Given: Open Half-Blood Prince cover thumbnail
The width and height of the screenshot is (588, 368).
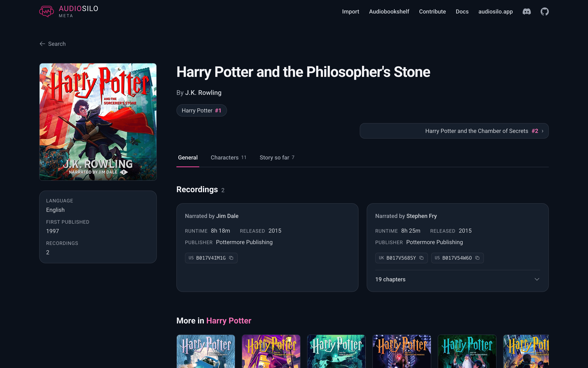Looking at the screenshot, I should point(467,351).
